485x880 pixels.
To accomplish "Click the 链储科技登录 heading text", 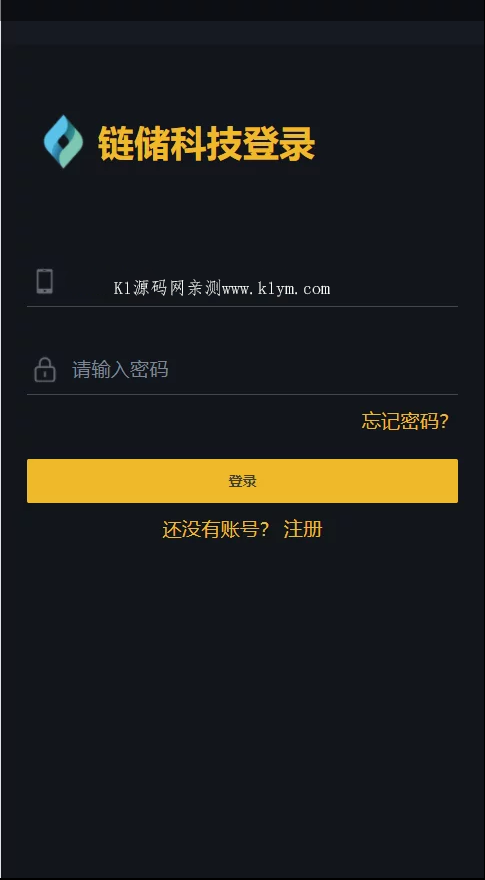I will pyautogui.click(x=207, y=144).
